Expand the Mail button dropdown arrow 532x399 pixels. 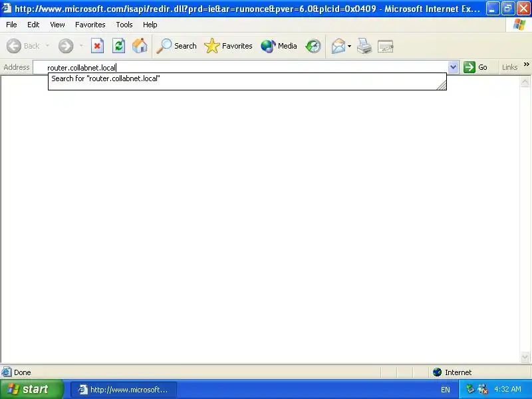pos(350,46)
